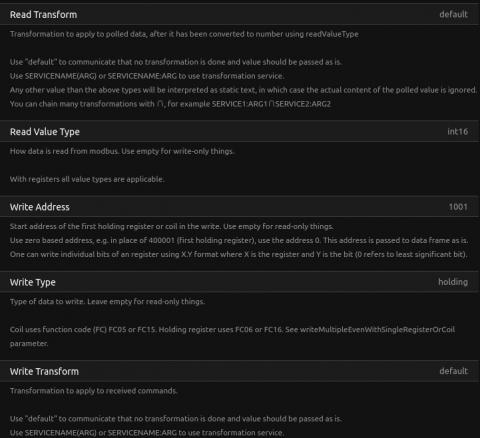This screenshot has height=438, width=480.
Task: Click the 'chain many transformations' example line
Action: [x=170, y=104]
